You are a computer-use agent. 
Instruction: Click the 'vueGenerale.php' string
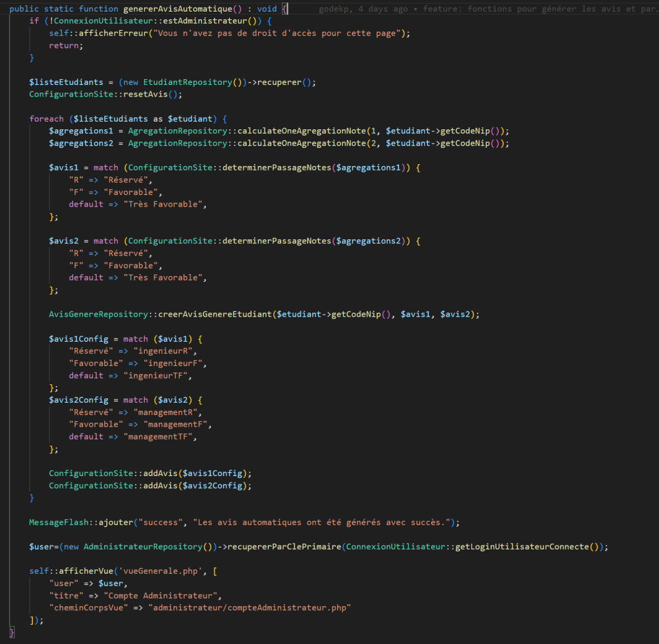pos(160,571)
